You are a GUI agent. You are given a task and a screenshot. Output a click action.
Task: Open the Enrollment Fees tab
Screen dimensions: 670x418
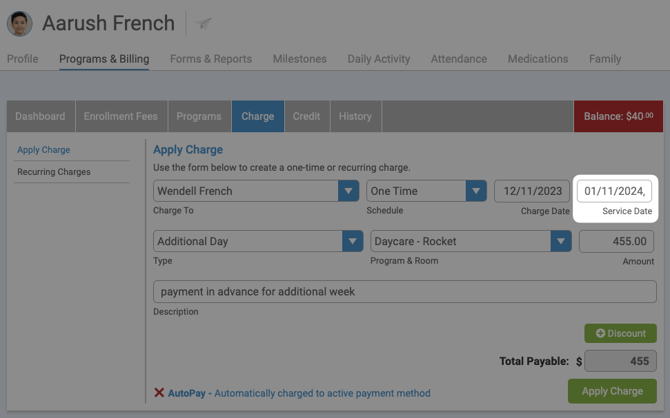pos(121,116)
